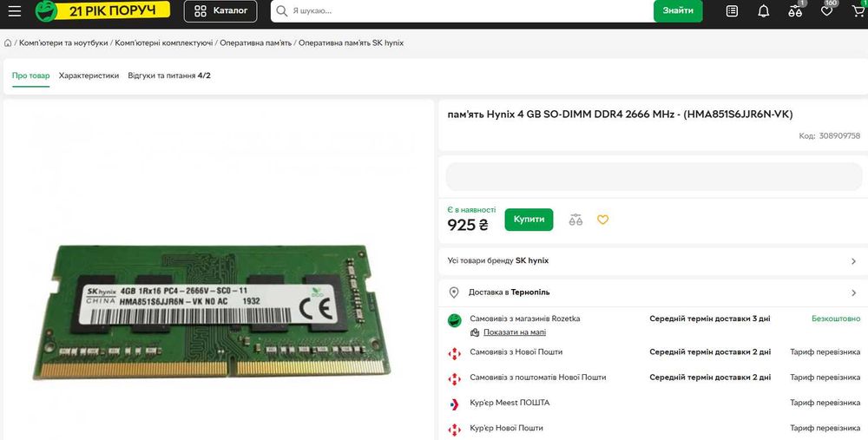This screenshot has height=440, width=868.
Task: Open the 21 РІК ПОРУЧ banner
Action: [x=113, y=10]
